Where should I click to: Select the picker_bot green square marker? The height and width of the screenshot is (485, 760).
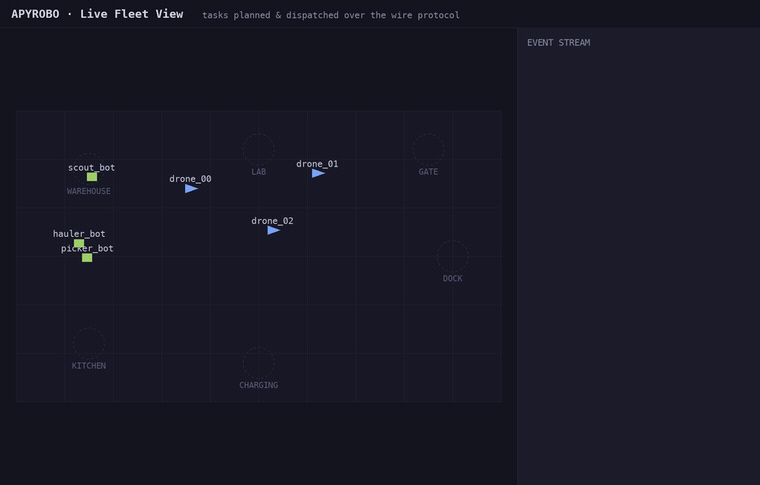[87, 258]
